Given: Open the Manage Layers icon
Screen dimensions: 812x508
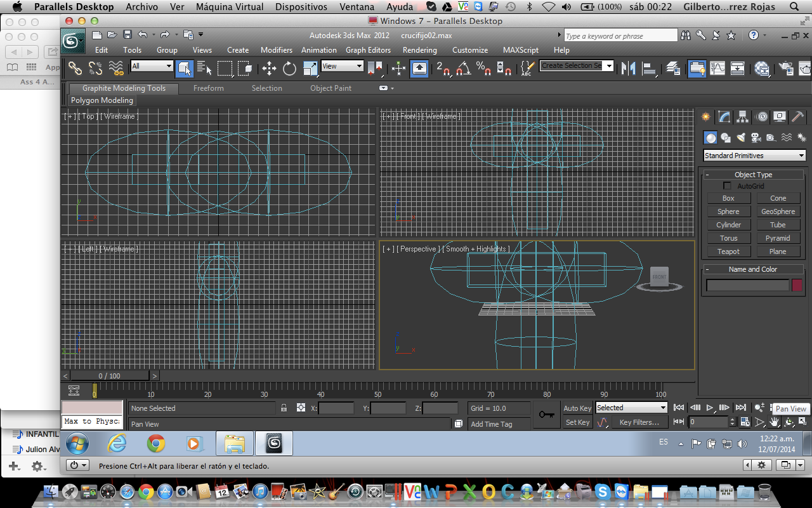Looking at the screenshot, I should tap(673, 67).
